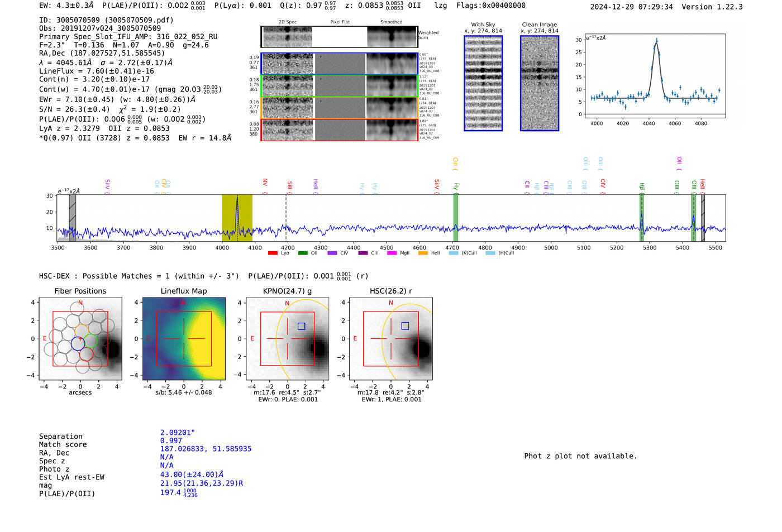
Task: Click the green-bordered fiber 2D spectrum
Action: click(339, 86)
